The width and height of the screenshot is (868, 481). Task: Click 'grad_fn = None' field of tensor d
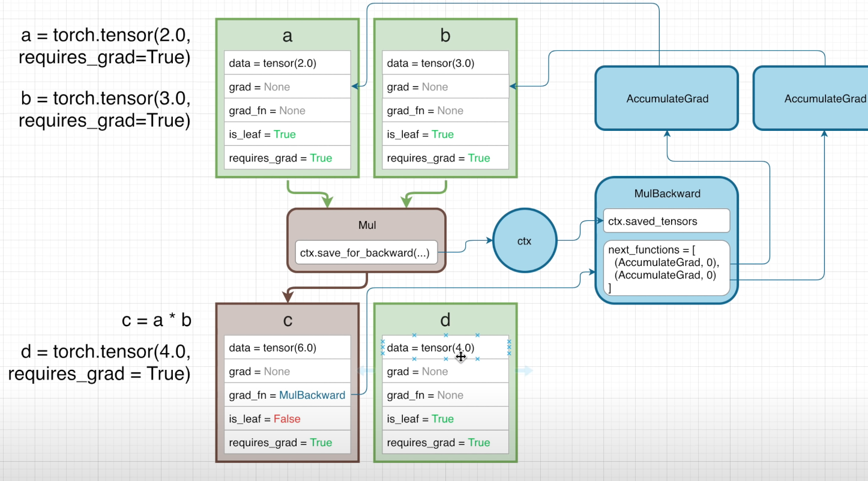pyautogui.click(x=445, y=395)
